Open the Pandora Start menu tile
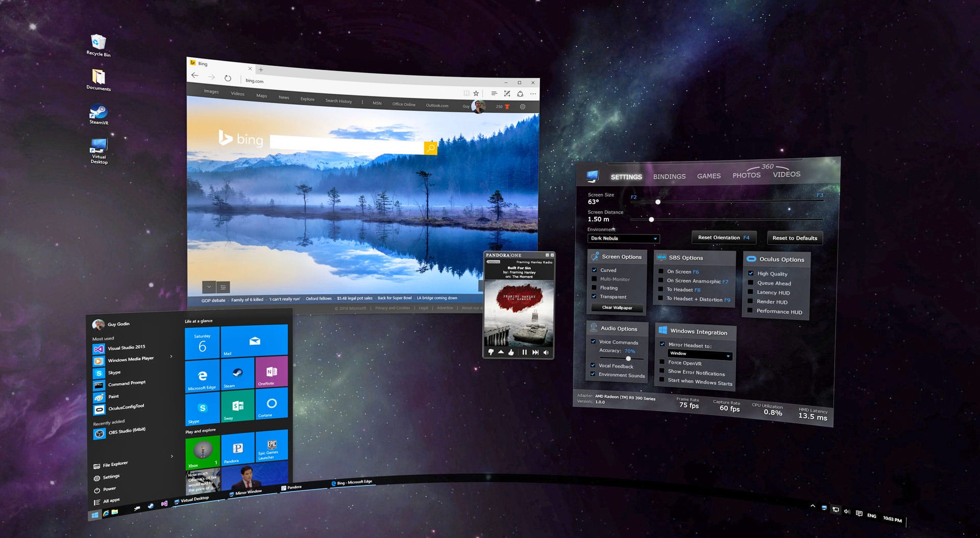The height and width of the screenshot is (538, 980). point(237,449)
